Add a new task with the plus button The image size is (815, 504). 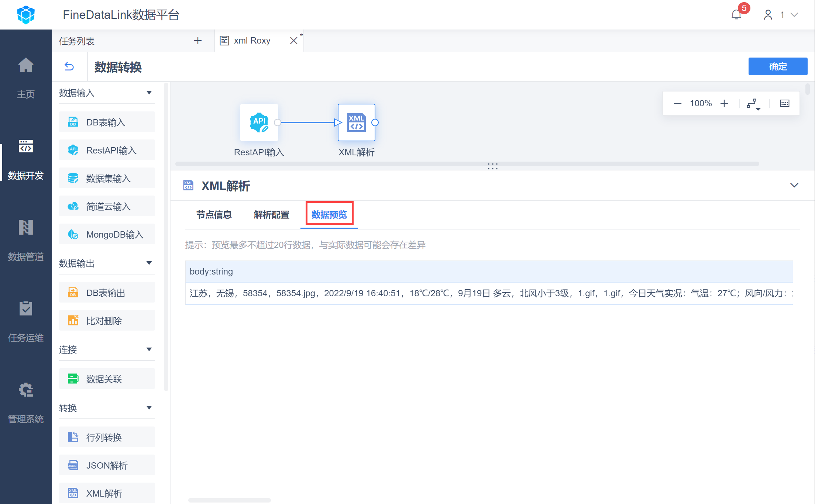pyautogui.click(x=198, y=41)
